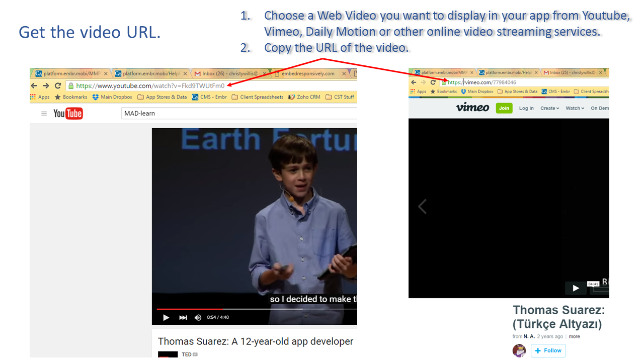Mute the YouTube player volume
Image resolution: width=644 pixels, height=362 pixels.
click(x=198, y=317)
